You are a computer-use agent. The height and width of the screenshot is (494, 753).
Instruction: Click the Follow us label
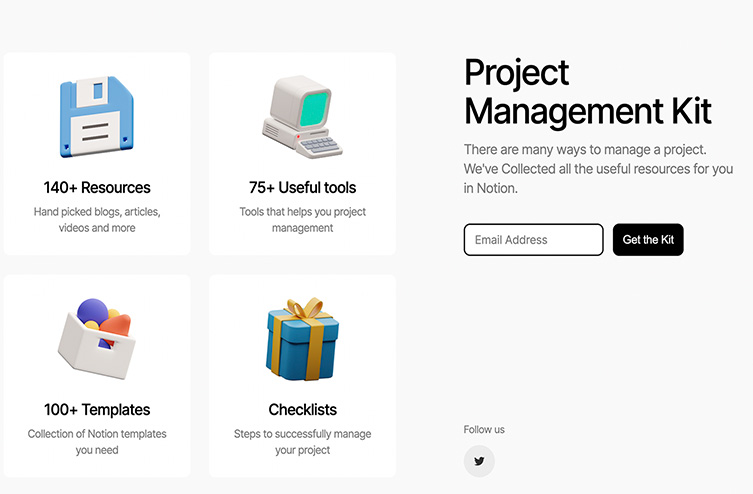[484, 429]
